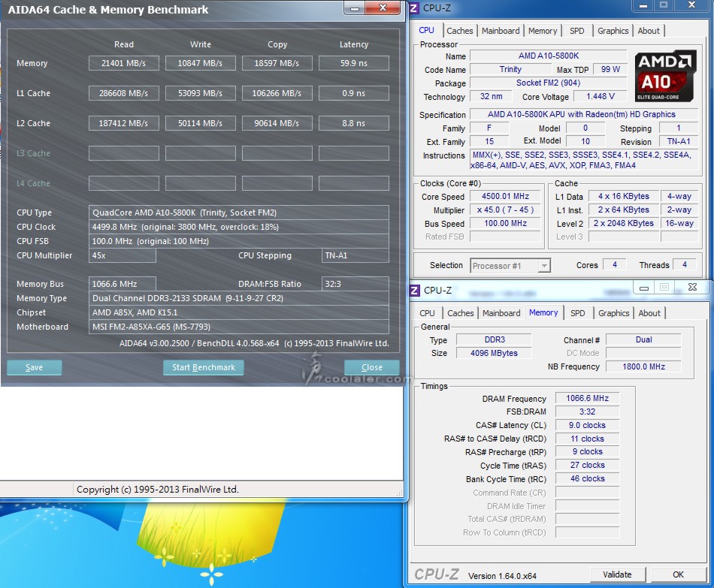Click the L2 Cache Write value '50114 MB/s'
Viewport: 714px width, 588px height.
(x=200, y=123)
